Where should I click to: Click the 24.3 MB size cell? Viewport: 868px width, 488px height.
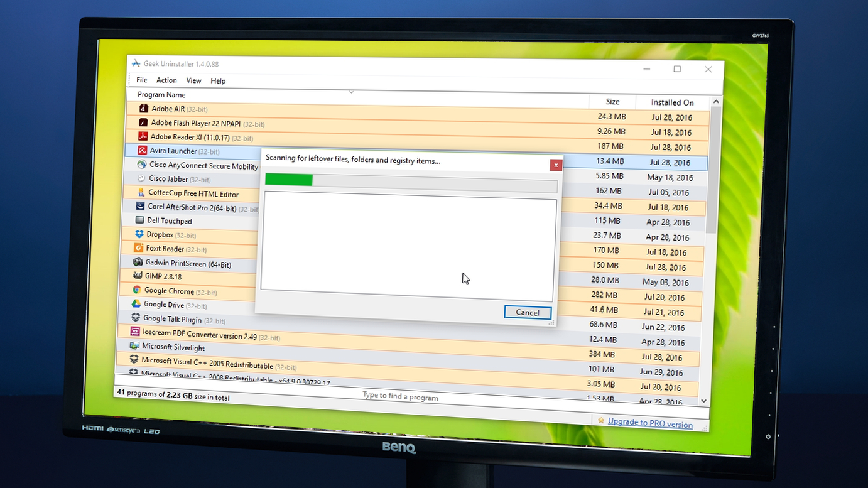(612, 116)
